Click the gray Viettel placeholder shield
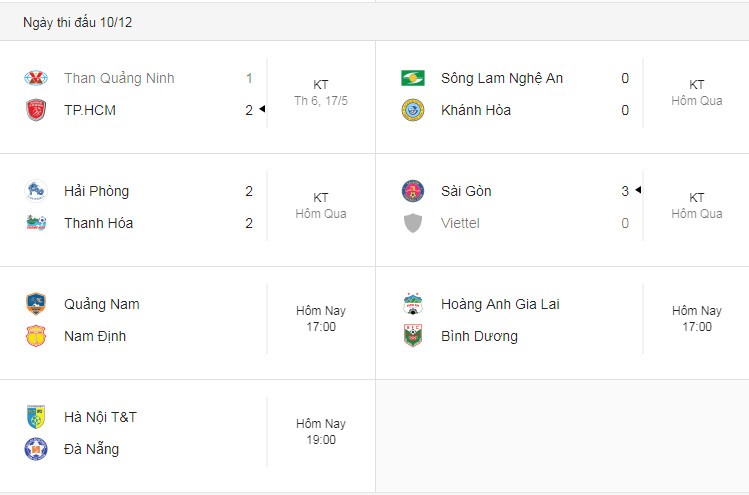749x495 pixels. point(413,223)
